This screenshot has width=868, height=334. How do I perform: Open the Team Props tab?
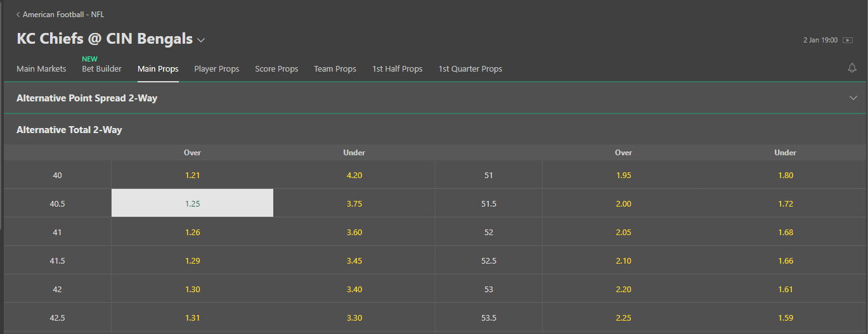pyautogui.click(x=335, y=69)
